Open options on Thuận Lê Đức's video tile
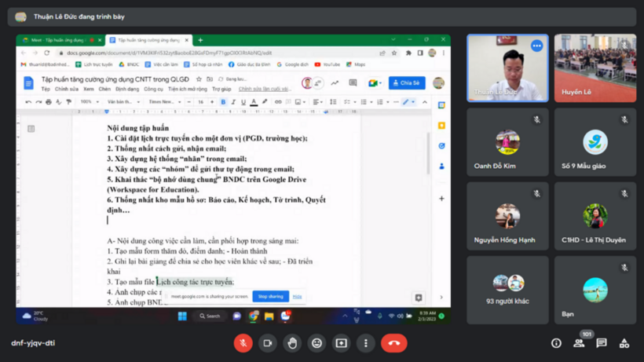644x362 pixels. coord(536,46)
